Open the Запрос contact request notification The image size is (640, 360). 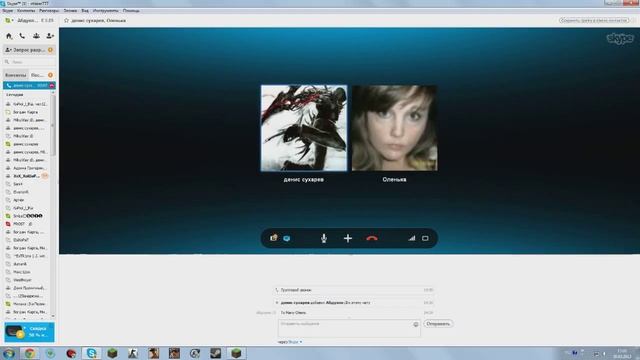[x=29, y=50]
